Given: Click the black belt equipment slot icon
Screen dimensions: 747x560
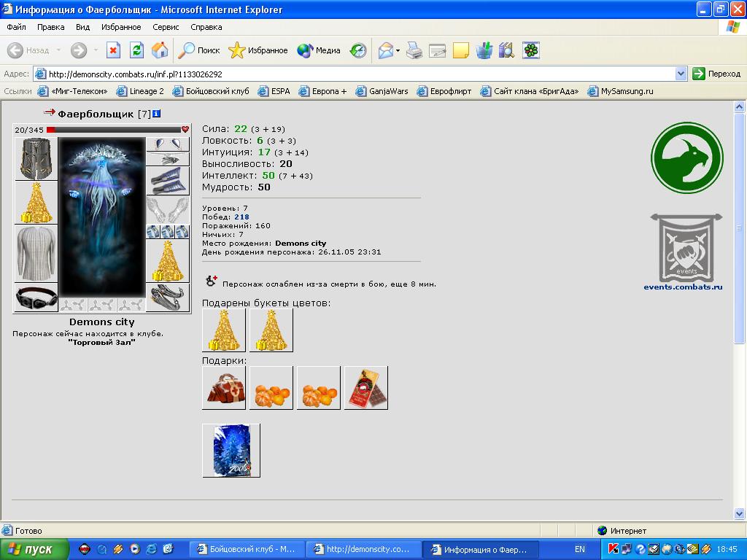Looking at the screenshot, I should [x=36, y=297].
